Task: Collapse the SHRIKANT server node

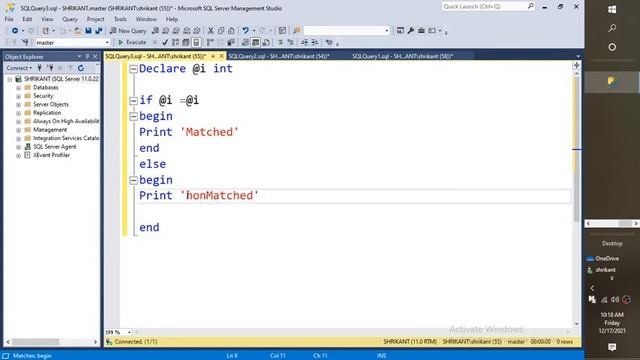Action: pos(10,79)
